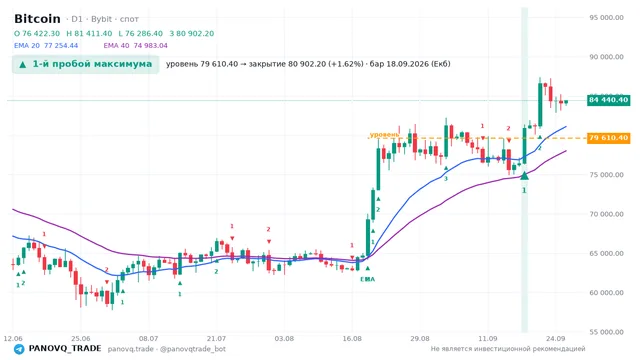Click the 11.09 date on the axis
640x360 pixels.
(487, 338)
